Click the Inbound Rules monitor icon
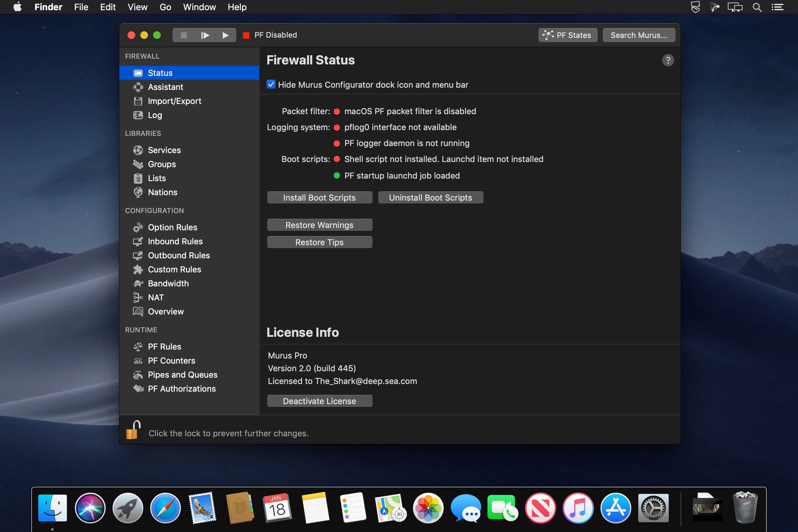 pyautogui.click(x=138, y=241)
